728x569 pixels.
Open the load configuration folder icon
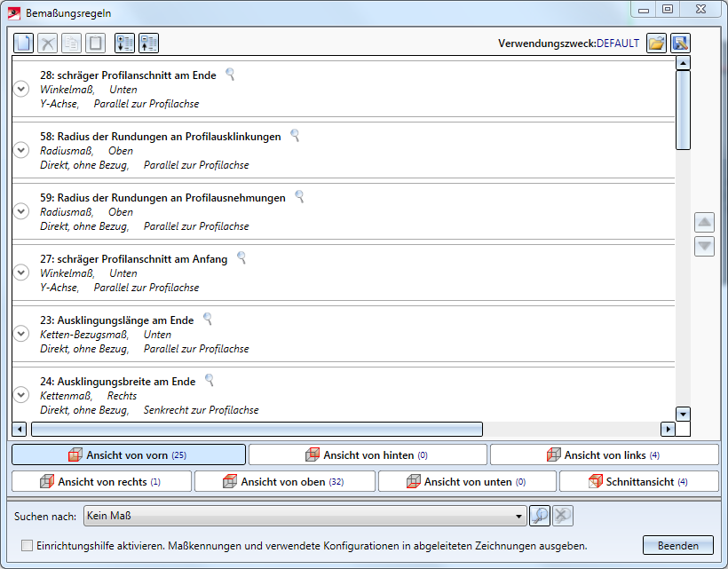pos(656,43)
